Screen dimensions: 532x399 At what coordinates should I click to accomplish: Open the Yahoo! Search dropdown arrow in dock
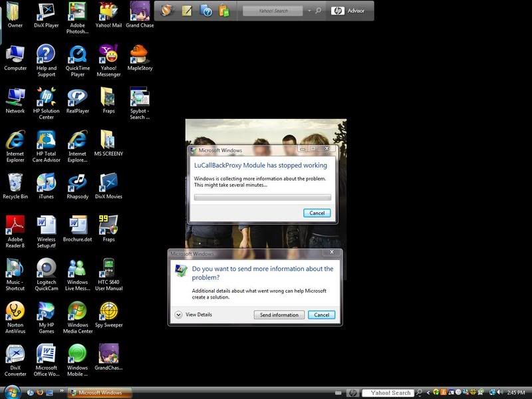(309, 11)
